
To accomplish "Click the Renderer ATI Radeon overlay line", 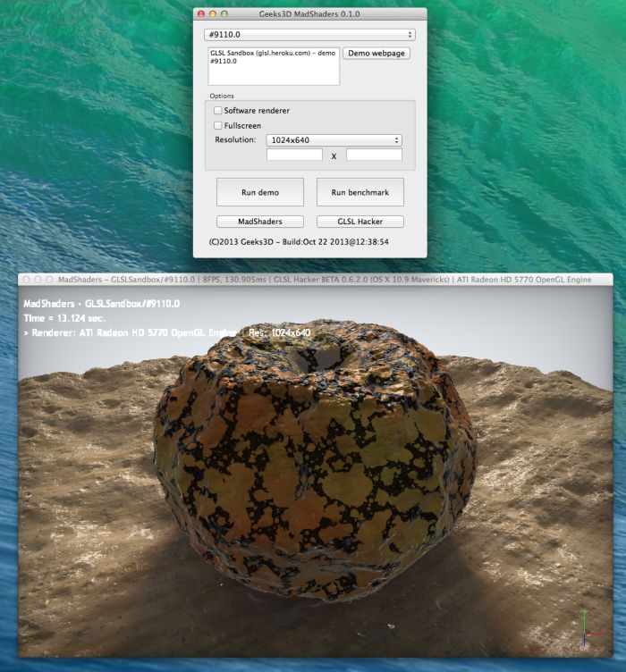I will point(167,332).
